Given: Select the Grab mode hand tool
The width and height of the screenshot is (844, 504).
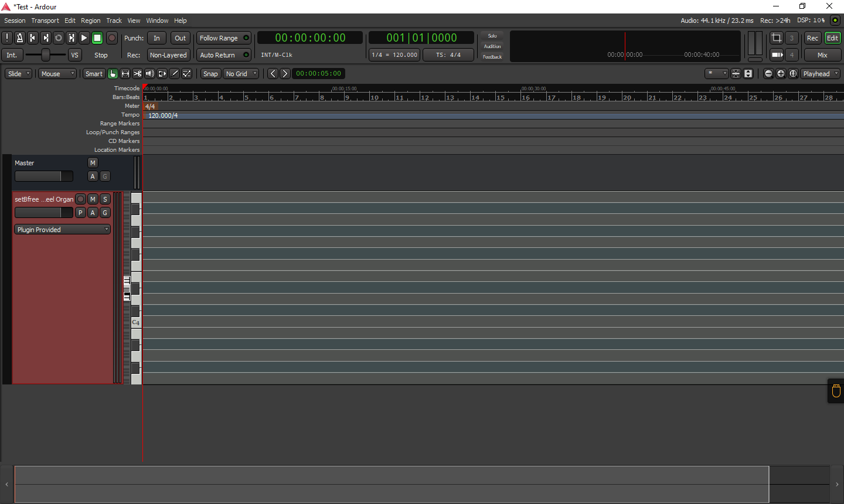Looking at the screenshot, I should [x=113, y=74].
